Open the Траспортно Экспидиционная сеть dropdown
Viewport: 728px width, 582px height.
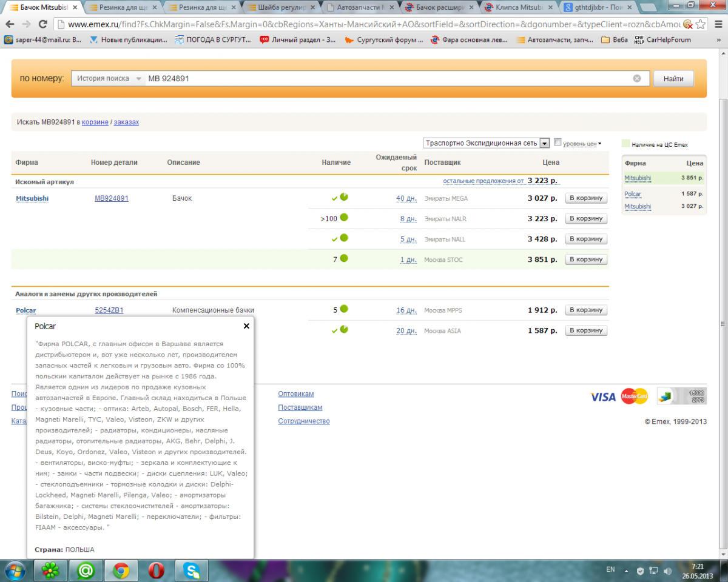(x=487, y=143)
